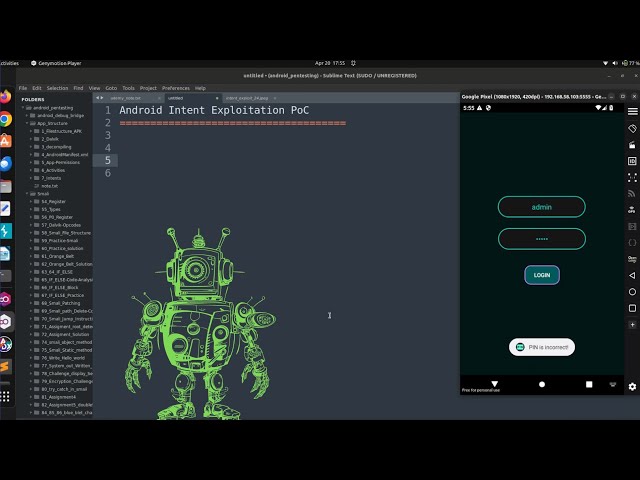Select the 76_Write_Hello_world folder
The width and height of the screenshot is (640, 480).
point(63,358)
